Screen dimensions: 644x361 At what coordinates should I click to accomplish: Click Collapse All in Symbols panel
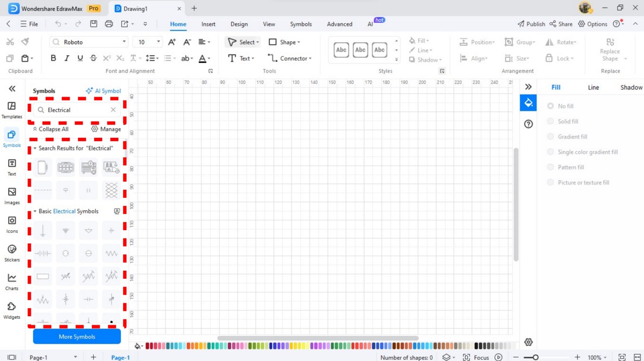tap(51, 129)
